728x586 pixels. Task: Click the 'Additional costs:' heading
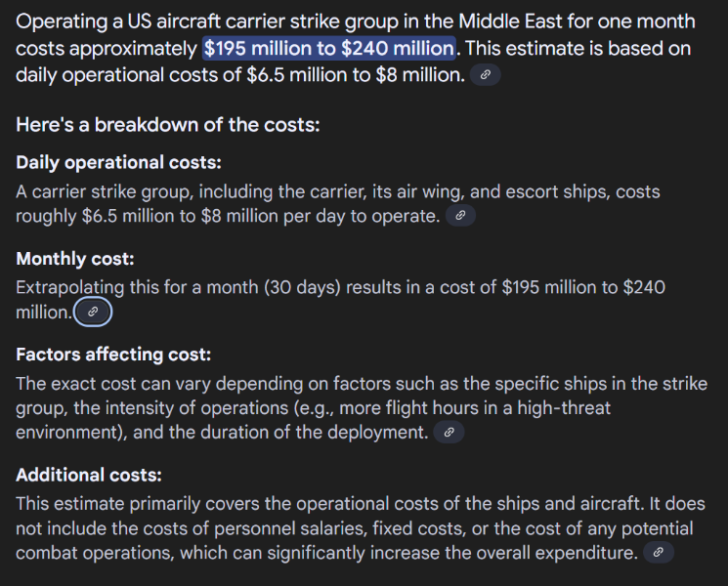[x=89, y=475]
